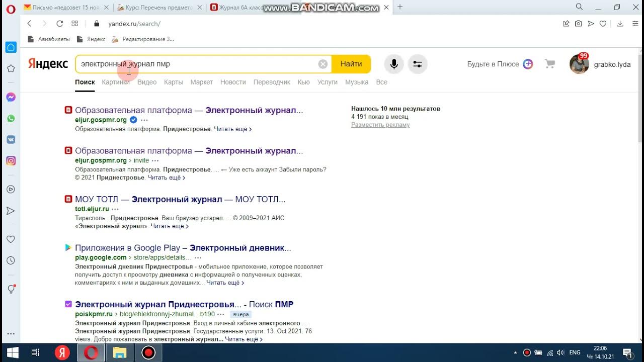Switch to Новости tab
The height and width of the screenshot is (362, 644).
point(233,82)
